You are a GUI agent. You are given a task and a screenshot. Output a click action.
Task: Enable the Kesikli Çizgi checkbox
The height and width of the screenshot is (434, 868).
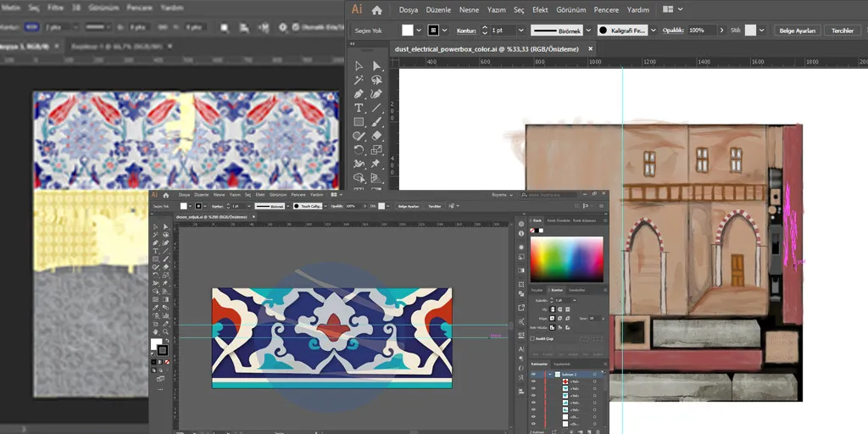point(532,338)
